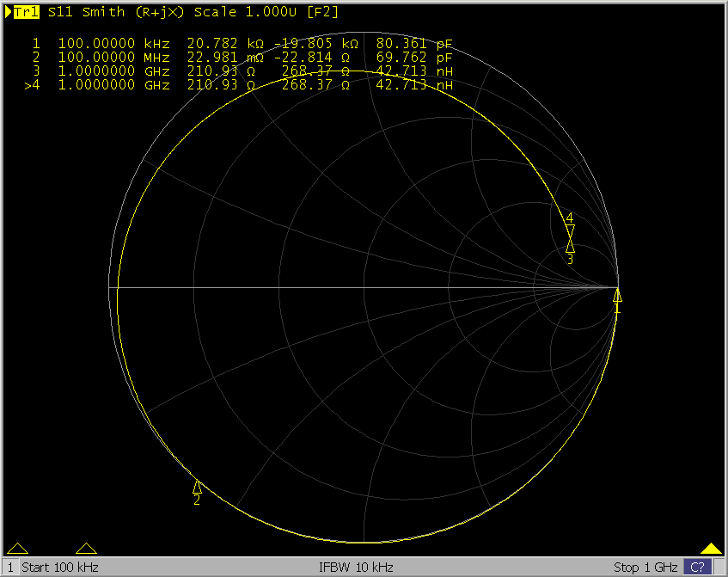Click the yellow filled triangle at bottom right
728x577 pixels.
[x=710, y=549]
